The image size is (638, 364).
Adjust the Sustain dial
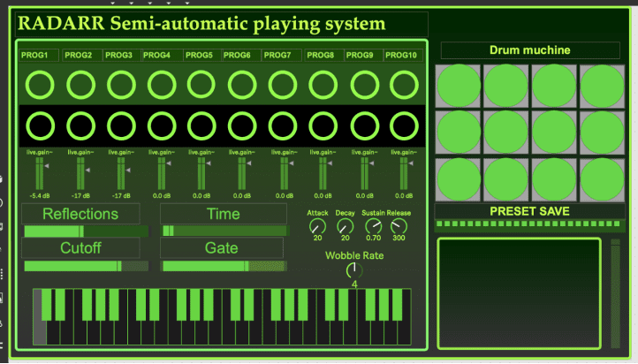[373, 227]
